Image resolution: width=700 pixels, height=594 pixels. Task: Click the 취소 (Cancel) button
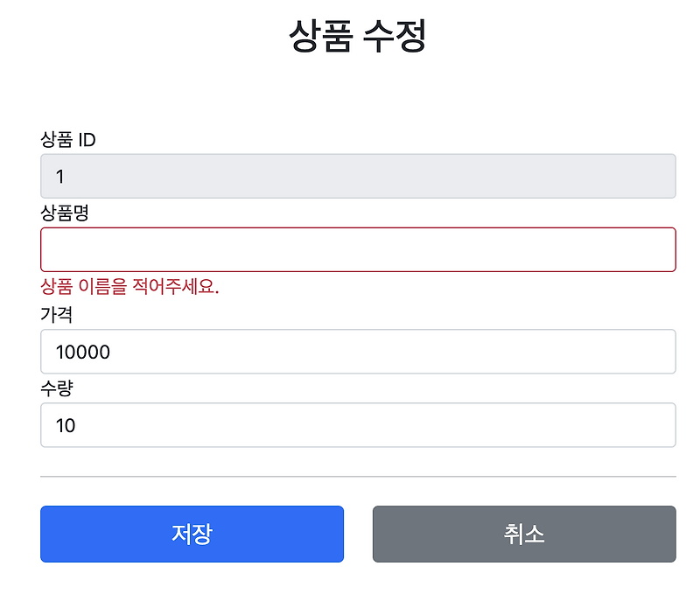(523, 535)
